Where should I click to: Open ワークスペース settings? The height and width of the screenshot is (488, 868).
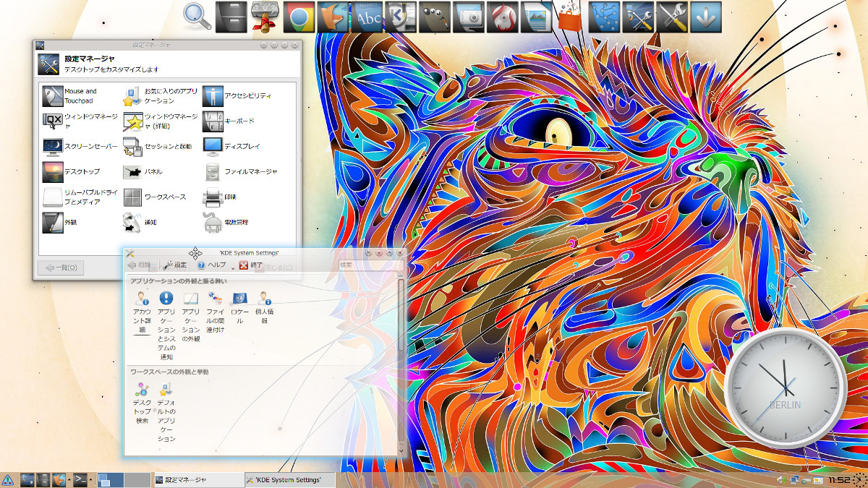click(x=154, y=197)
